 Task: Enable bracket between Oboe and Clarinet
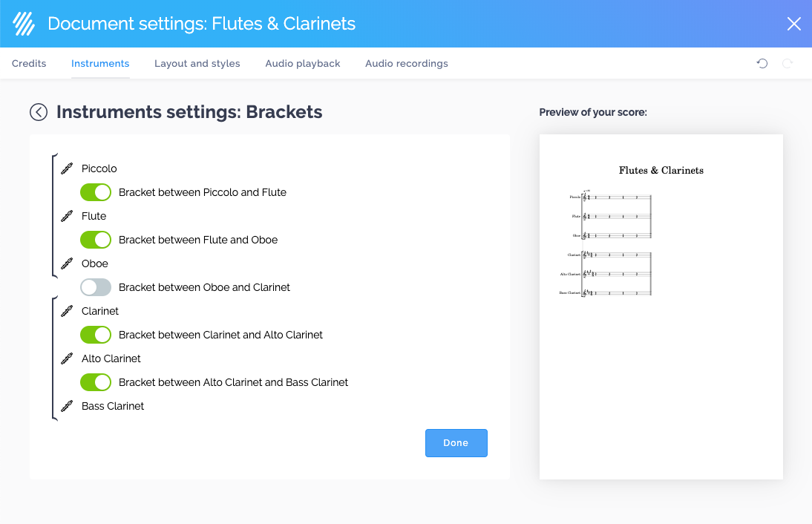pyautogui.click(x=96, y=287)
